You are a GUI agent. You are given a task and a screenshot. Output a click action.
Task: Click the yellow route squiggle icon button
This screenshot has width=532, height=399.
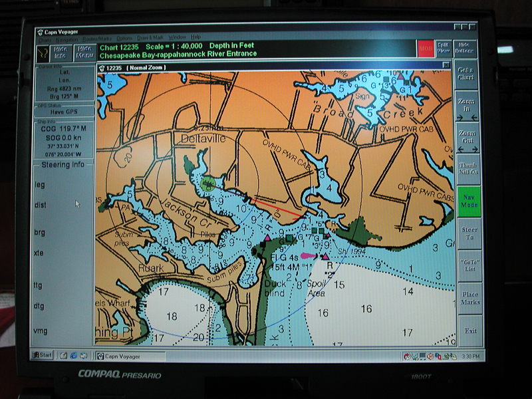coord(43,53)
